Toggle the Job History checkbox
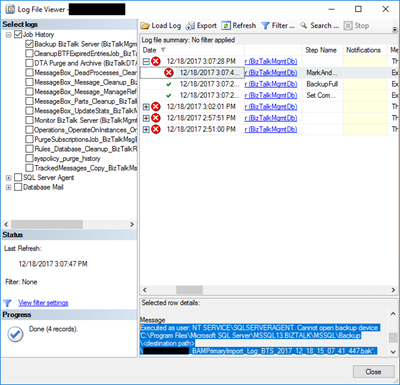This screenshot has height=385, width=400. (18, 35)
